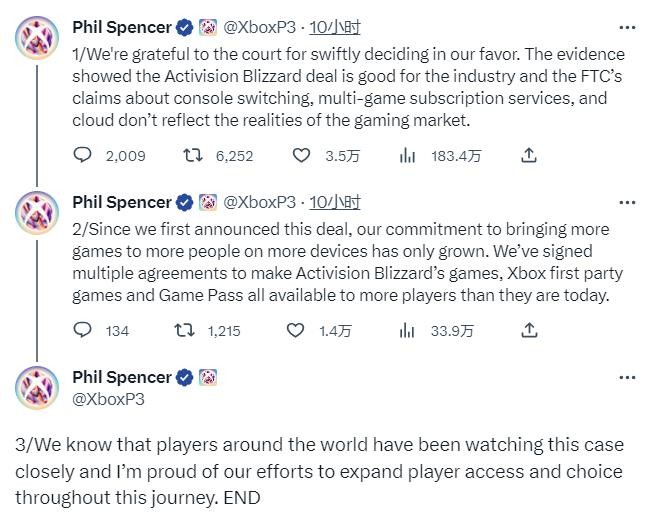Open more options menu on third tweet
Screen dimensions: 652x515
click(626, 377)
